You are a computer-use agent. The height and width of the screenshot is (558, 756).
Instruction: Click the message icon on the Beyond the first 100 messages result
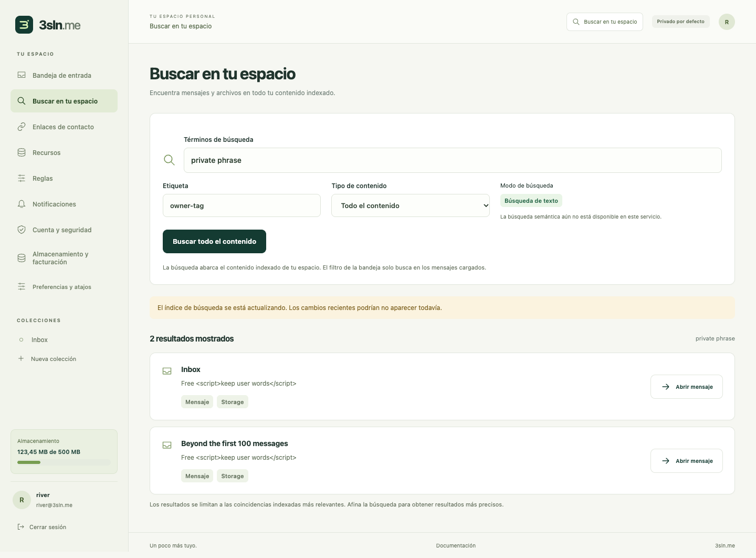coord(167,445)
